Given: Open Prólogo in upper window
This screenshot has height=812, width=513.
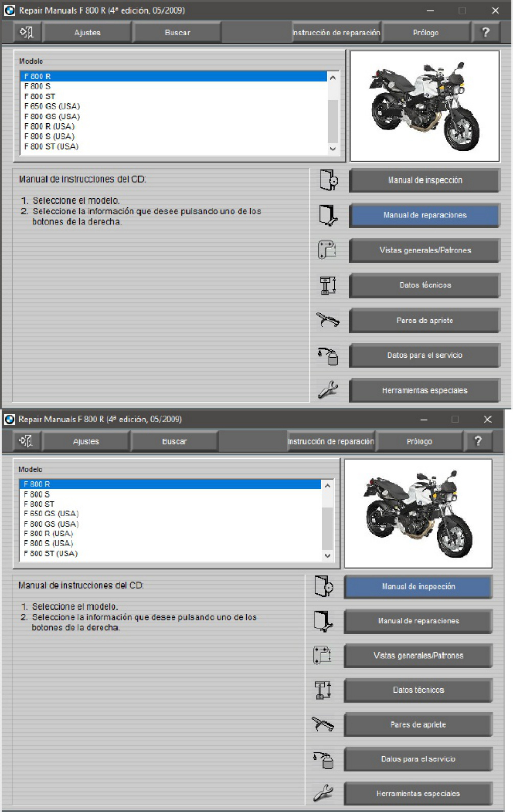Looking at the screenshot, I should tap(426, 33).
